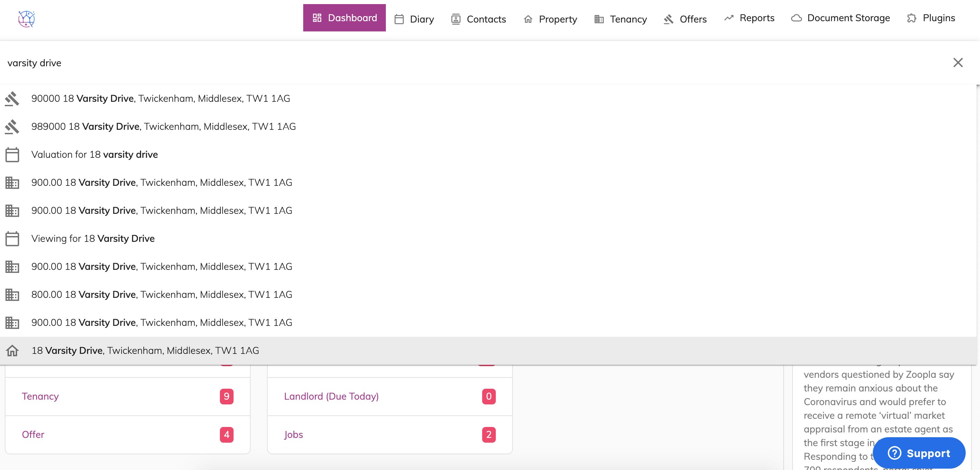Click house icon for property result
This screenshot has width=980, height=470.
(x=12, y=350)
